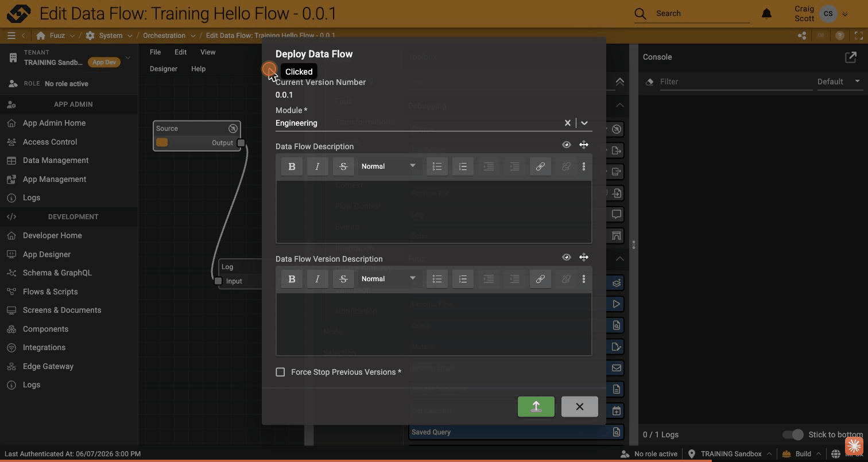Viewport: 868px width, 462px height.
Task: Click the Console Filter input field
Action: 735,81
